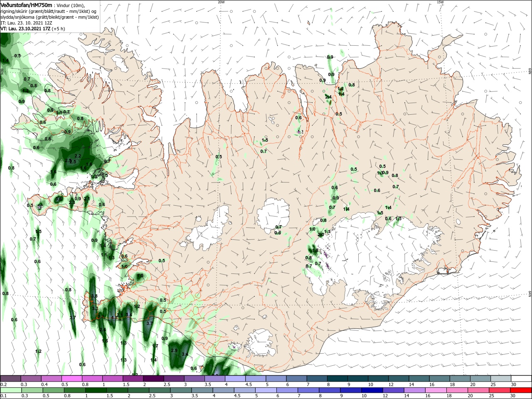
Task: Click the white upper swatch after 30
Action: tap(522, 379)
